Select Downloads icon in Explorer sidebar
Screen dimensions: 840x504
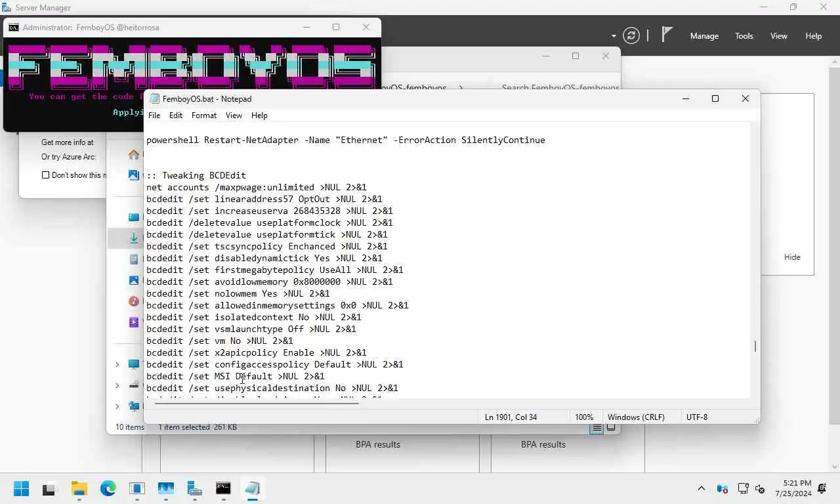click(134, 238)
